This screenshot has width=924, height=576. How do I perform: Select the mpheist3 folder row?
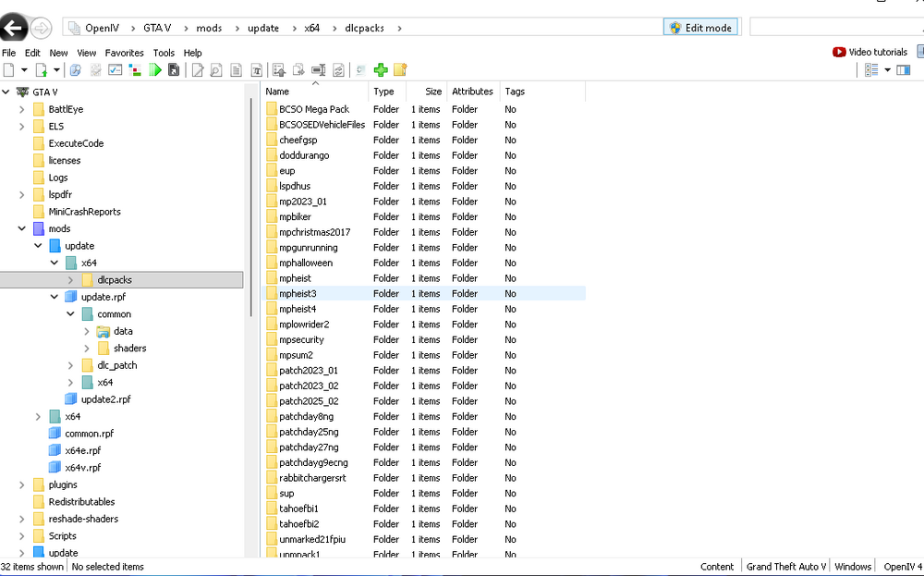coord(423,294)
